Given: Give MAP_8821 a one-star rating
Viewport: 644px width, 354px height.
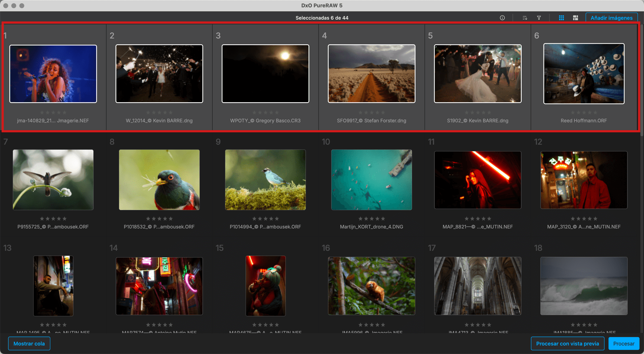Looking at the screenshot, I should pyautogui.click(x=467, y=218).
